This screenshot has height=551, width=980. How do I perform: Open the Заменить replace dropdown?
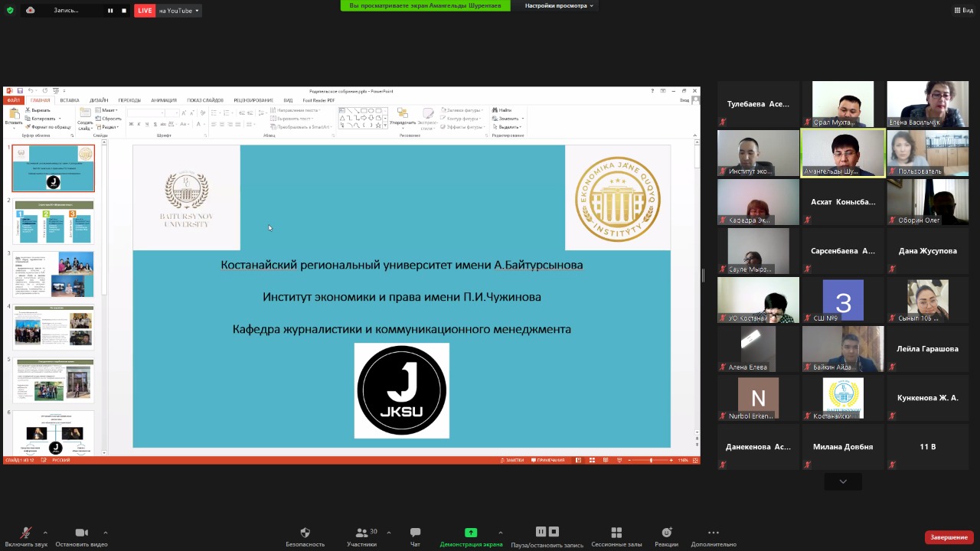(508, 119)
